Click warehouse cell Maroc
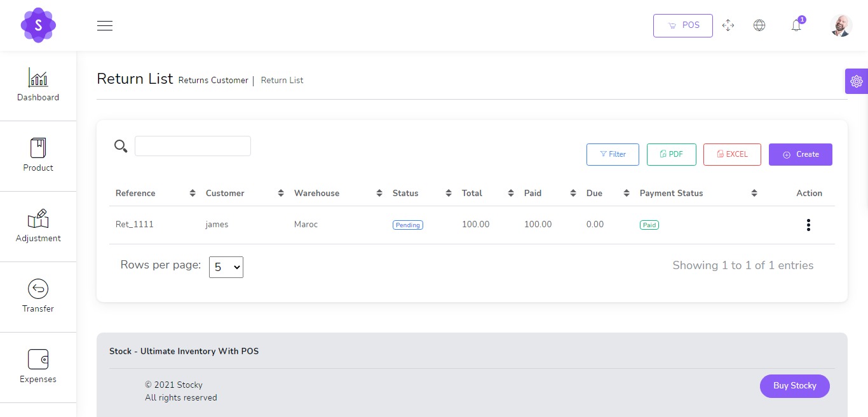868x417 pixels. (306, 224)
